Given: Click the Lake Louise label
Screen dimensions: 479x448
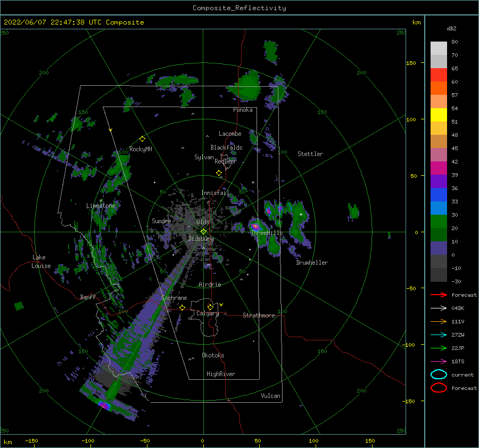Looking at the screenshot, I should pyautogui.click(x=41, y=262).
